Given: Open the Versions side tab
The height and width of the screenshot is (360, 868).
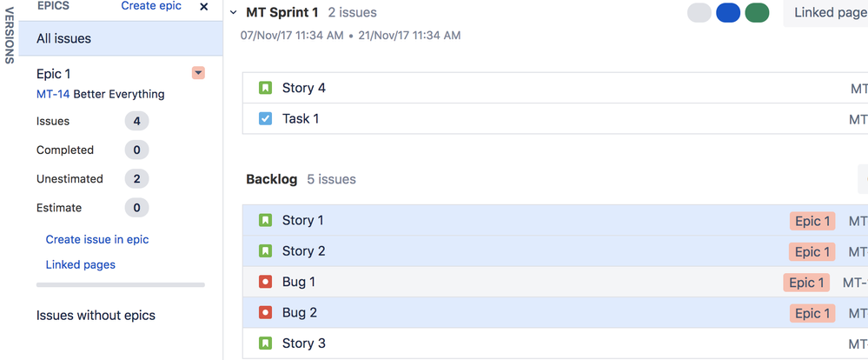Looking at the screenshot, I should pyautogui.click(x=10, y=35).
